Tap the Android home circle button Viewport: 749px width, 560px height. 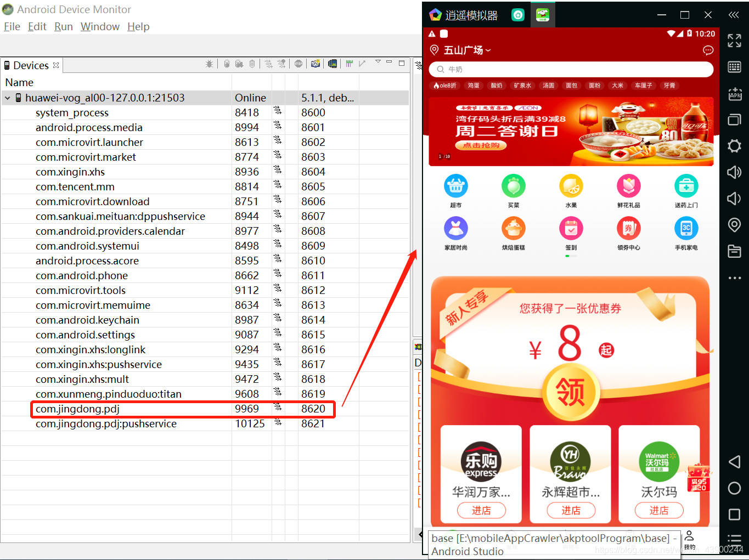coord(734,488)
